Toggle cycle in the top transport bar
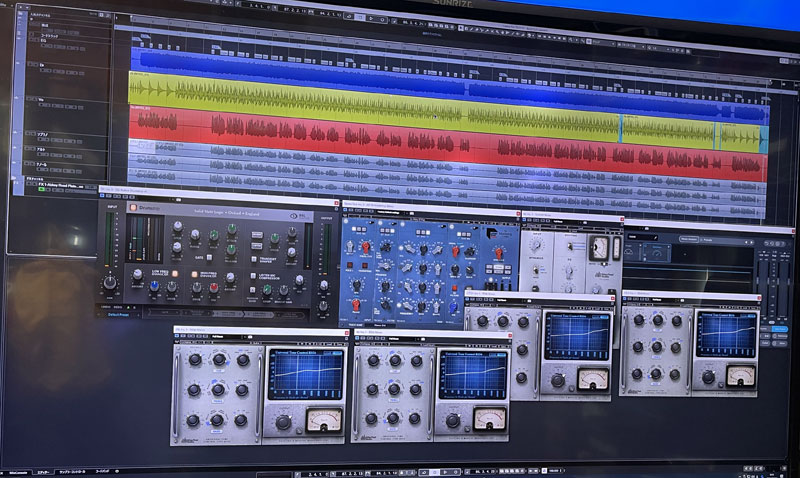This screenshot has width=800, height=478. pyautogui.click(x=349, y=16)
